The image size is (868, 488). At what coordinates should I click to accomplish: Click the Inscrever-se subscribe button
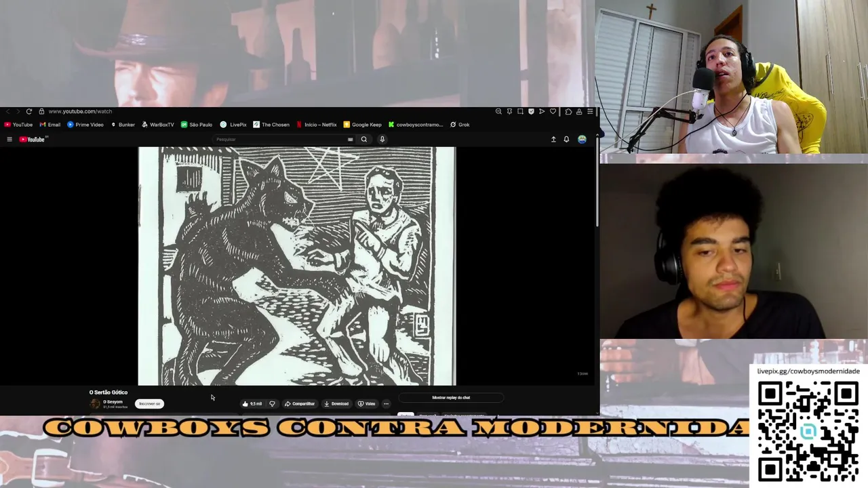[x=149, y=404]
